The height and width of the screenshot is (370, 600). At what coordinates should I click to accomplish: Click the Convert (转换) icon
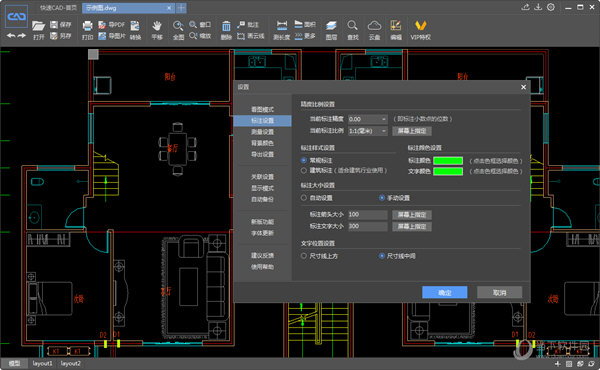pos(135,26)
